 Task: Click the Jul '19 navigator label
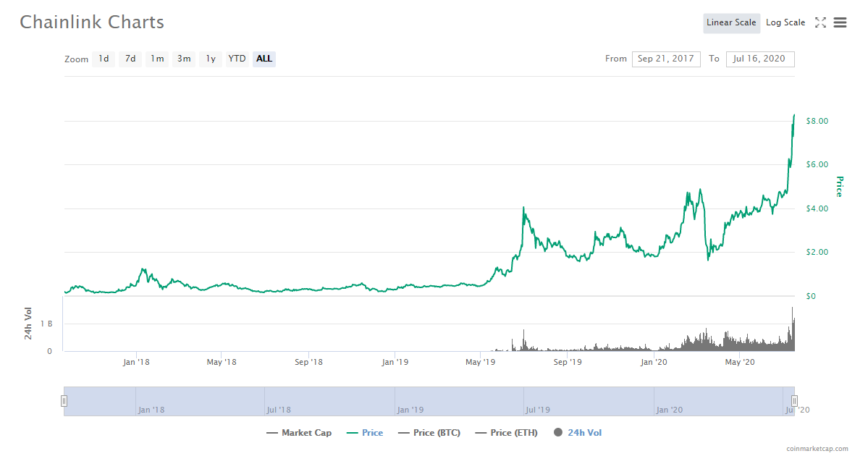tap(537, 410)
